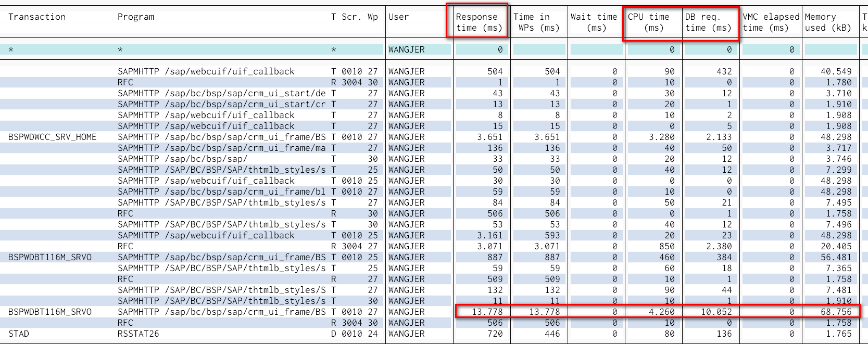Click the memory used value 3.746
The width and height of the screenshot is (868, 344).
pyautogui.click(x=839, y=159)
